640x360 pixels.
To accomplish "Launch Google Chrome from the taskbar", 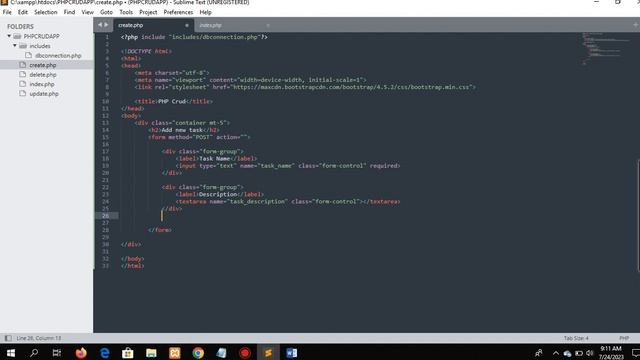I will (198, 353).
